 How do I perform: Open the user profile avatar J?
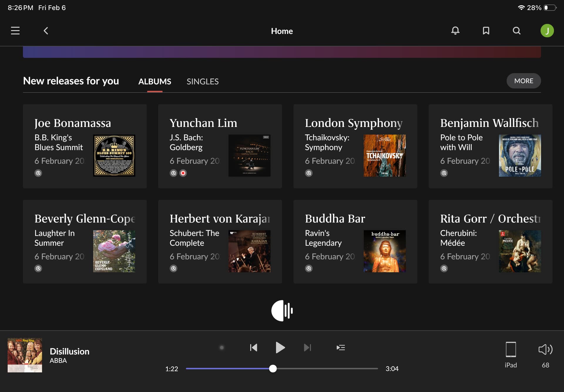(x=547, y=31)
